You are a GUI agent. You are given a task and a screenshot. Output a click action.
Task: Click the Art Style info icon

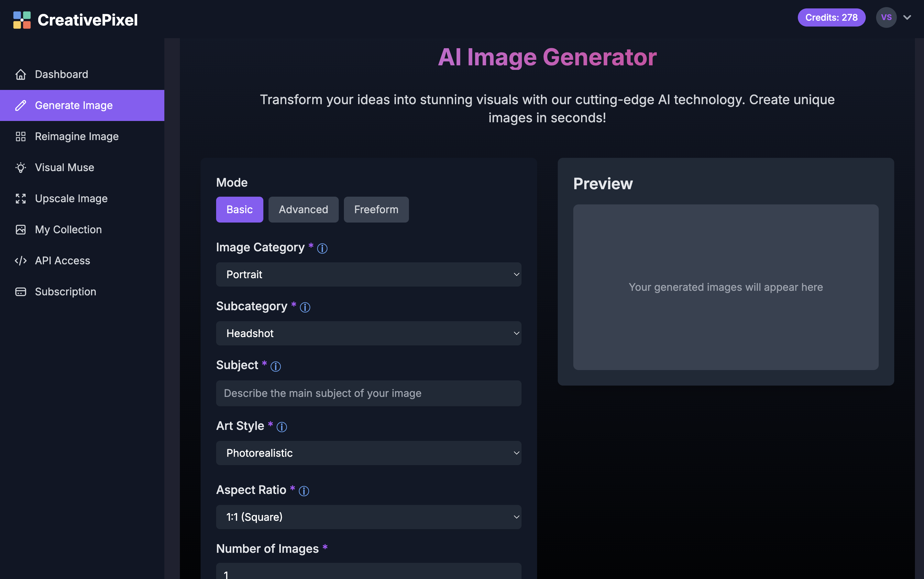coord(281,427)
